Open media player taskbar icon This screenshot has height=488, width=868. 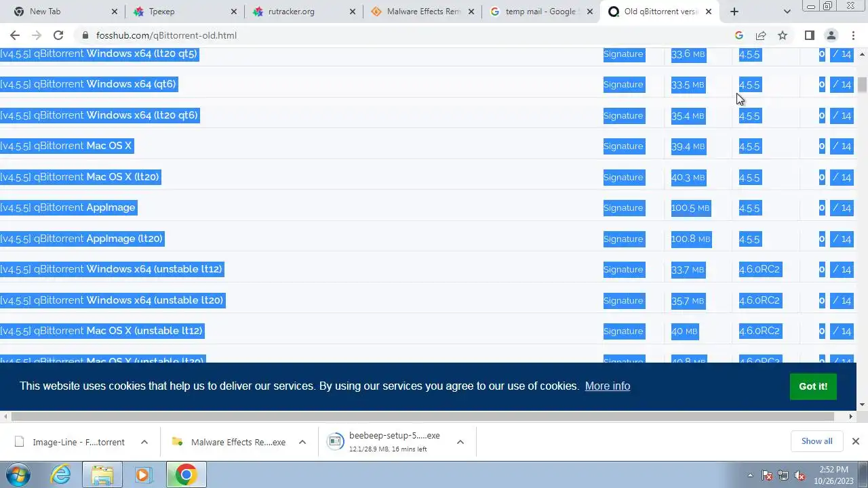coord(143,475)
